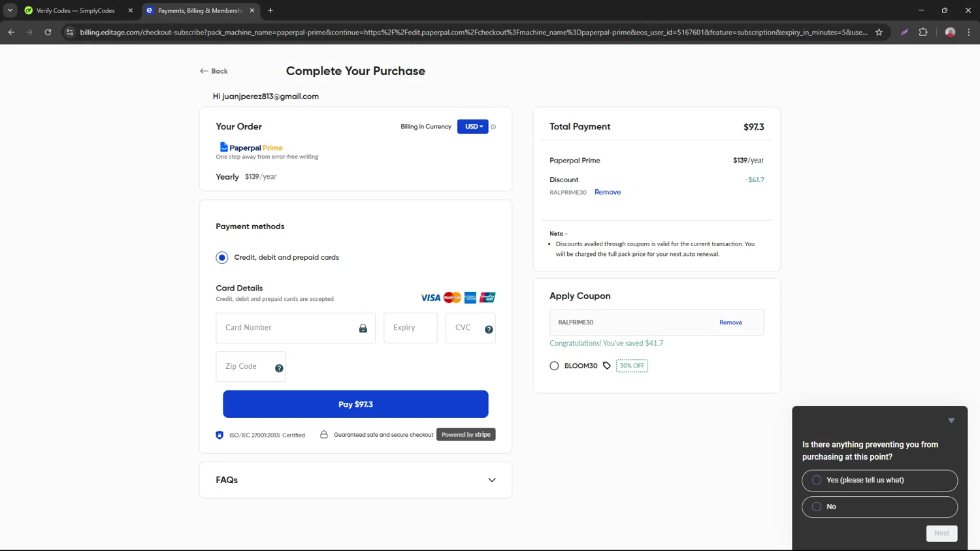Select Credit, debit and prepaid cards option

[222, 257]
